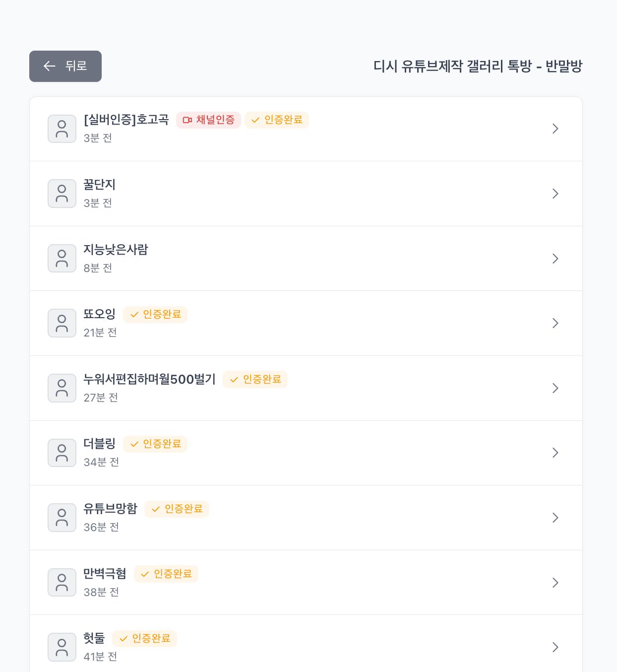
Task: Select the 누워서편집하며월500벌기 username
Action: (149, 380)
